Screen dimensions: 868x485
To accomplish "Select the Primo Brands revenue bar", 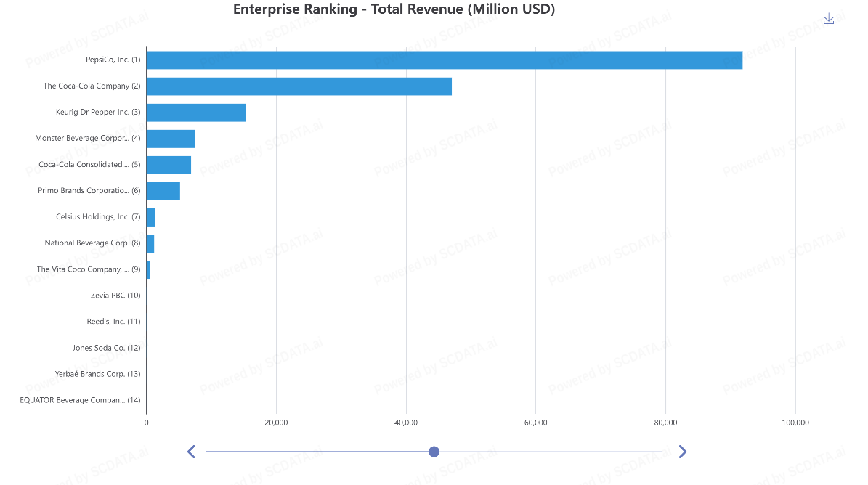I will pos(163,192).
